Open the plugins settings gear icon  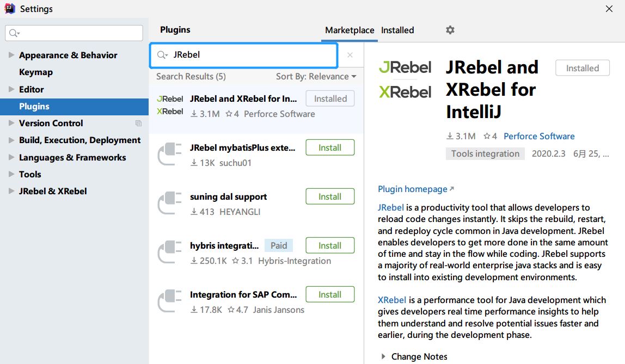(x=450, y=30)
